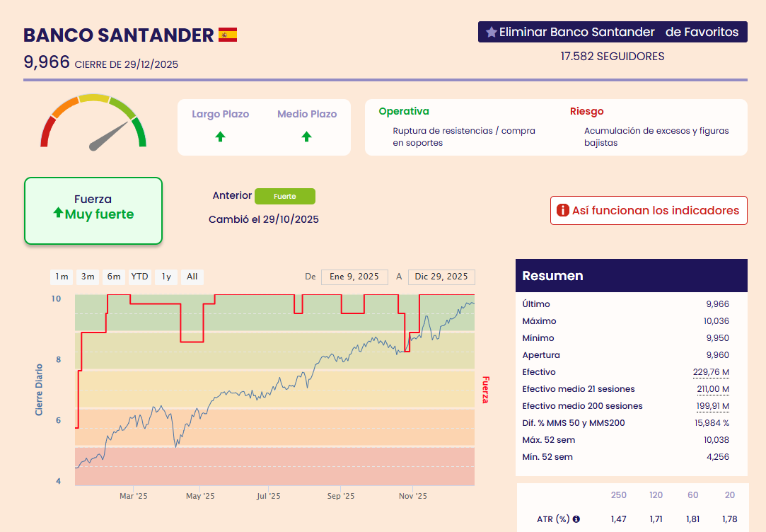Click the closing price 9,966 under the title
The height and width of the screenshot is (532, 766).
coord(47,62)
